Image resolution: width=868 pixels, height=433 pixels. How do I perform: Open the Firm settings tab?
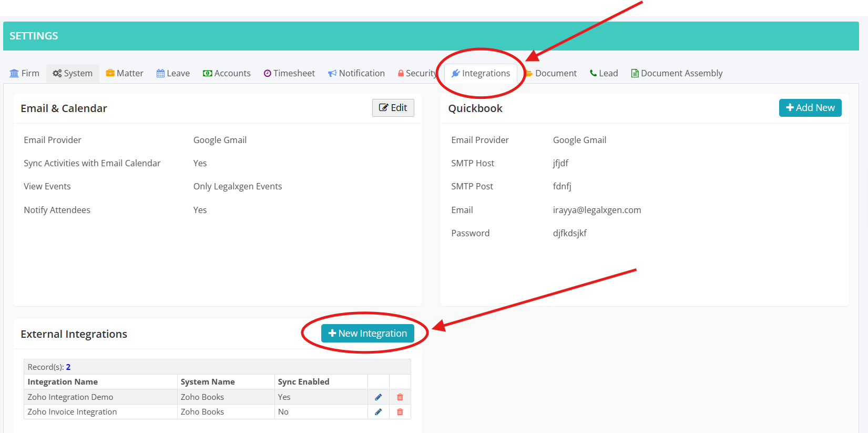[25, 73]
